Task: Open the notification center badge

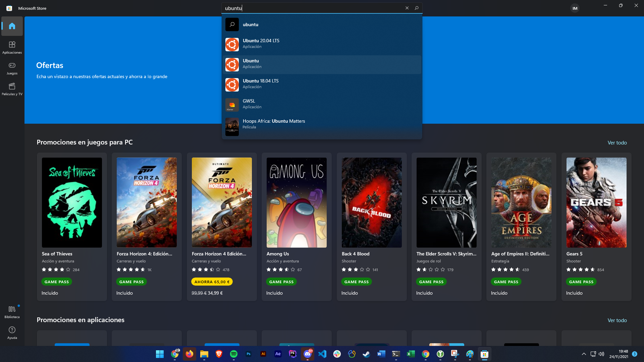Action: click(x=635, y=354)
